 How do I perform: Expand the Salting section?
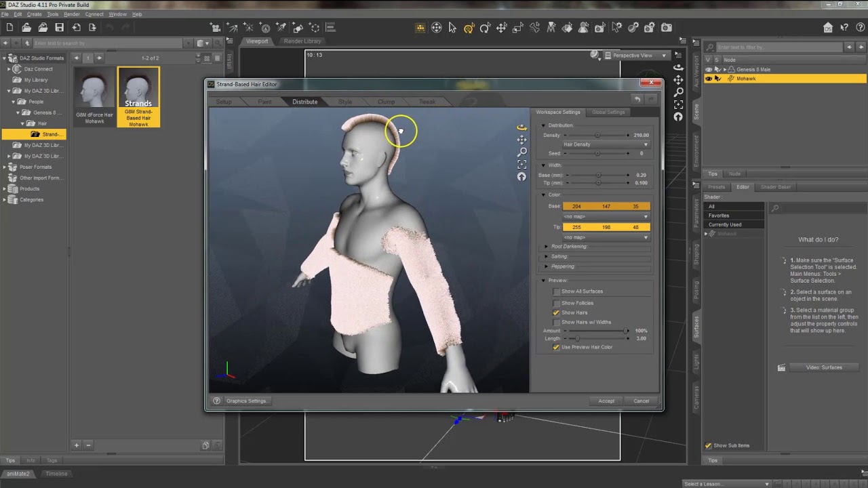[547, 257]
